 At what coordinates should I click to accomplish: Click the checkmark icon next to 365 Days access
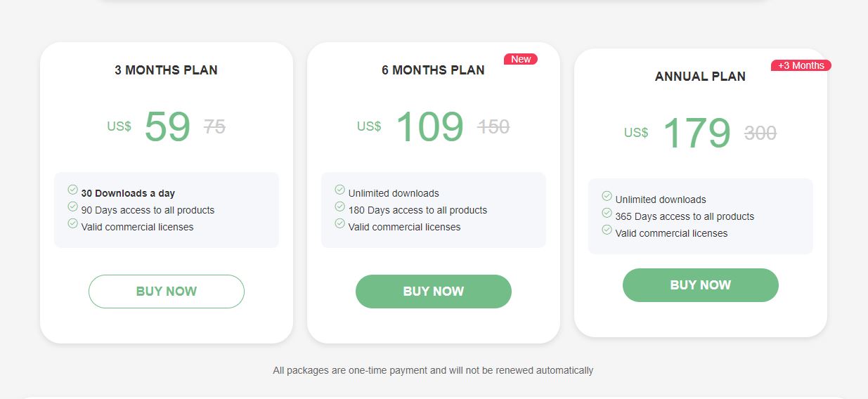tap(607, 213)
